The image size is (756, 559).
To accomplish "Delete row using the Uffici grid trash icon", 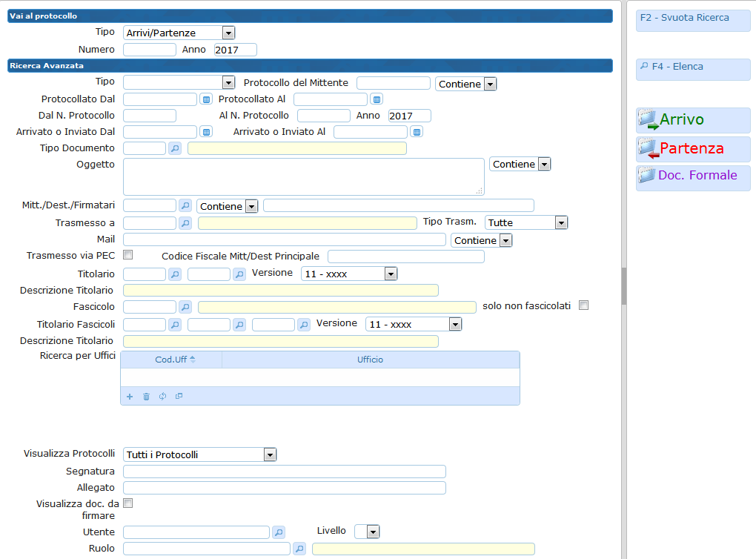I will (x=146, y=397).
